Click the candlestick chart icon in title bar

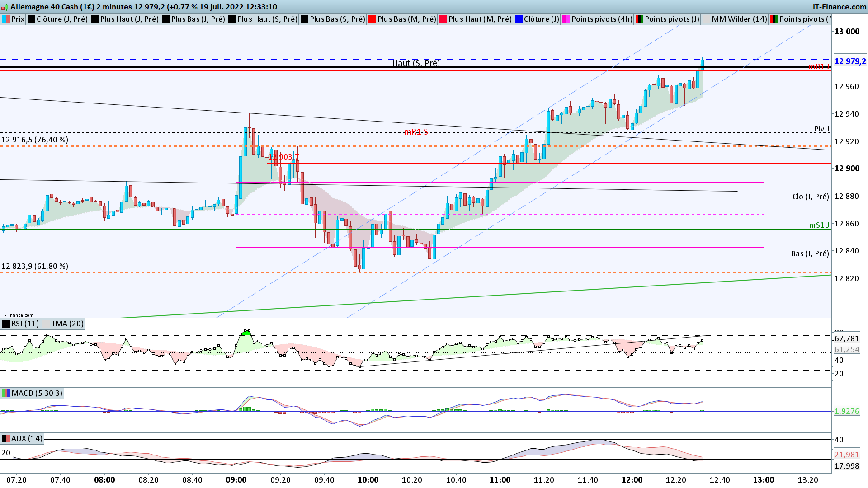tap(5, 7)
